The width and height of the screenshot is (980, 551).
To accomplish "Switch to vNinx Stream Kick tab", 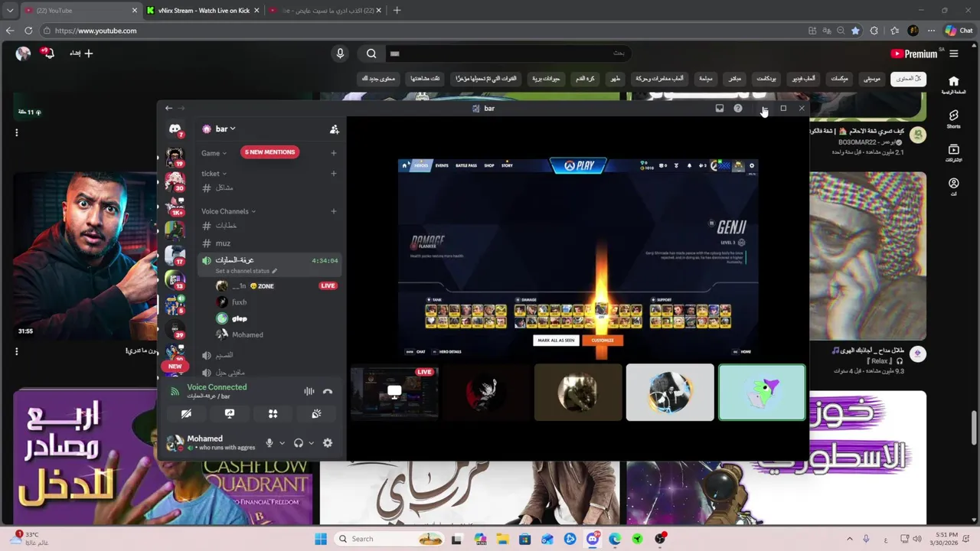I will (x=203, y=11).
